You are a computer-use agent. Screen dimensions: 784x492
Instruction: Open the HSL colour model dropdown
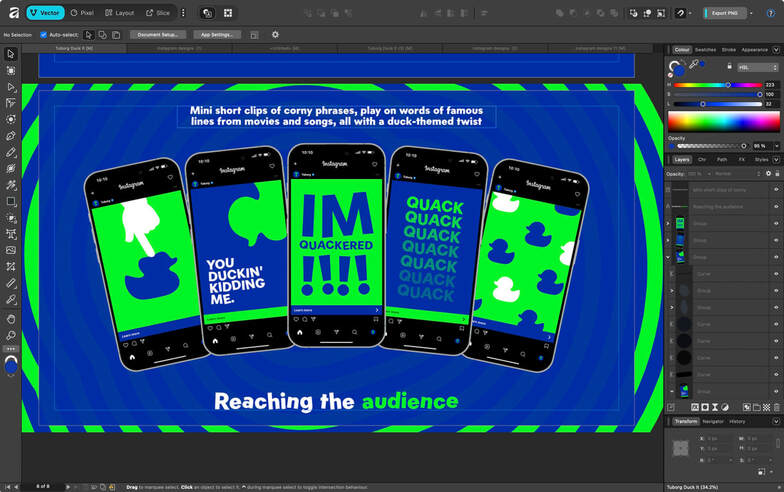756,67
